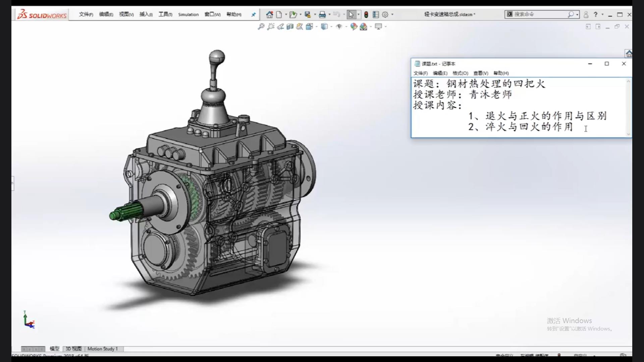Expand the Save dropdown arrow
Viewport: 644px width, 362px height.
315,14
